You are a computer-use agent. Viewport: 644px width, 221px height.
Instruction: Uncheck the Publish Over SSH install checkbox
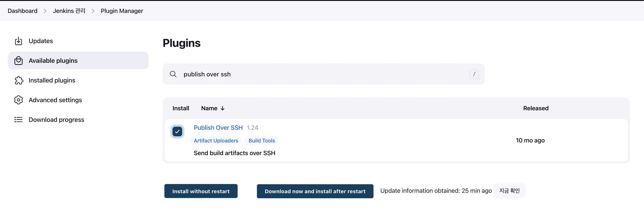pos(177,132)
